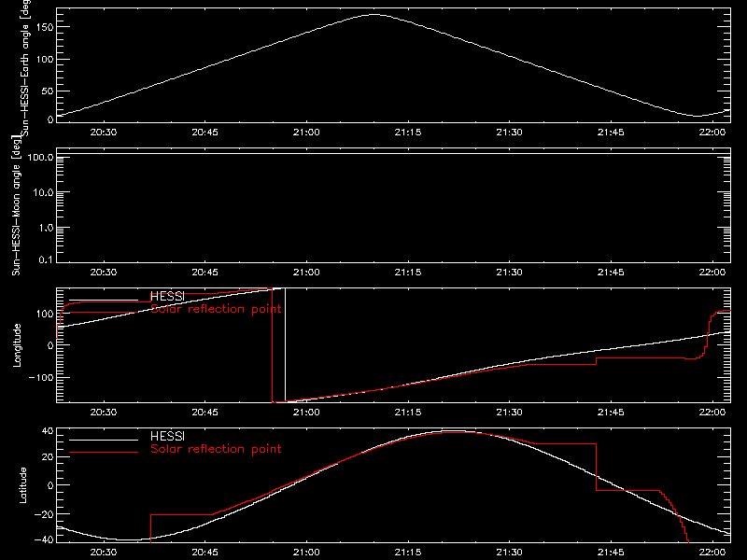747x560 pixels.
Task: Select the 100.0 tick on Moon angle axis
Action: tap(40, 157)
